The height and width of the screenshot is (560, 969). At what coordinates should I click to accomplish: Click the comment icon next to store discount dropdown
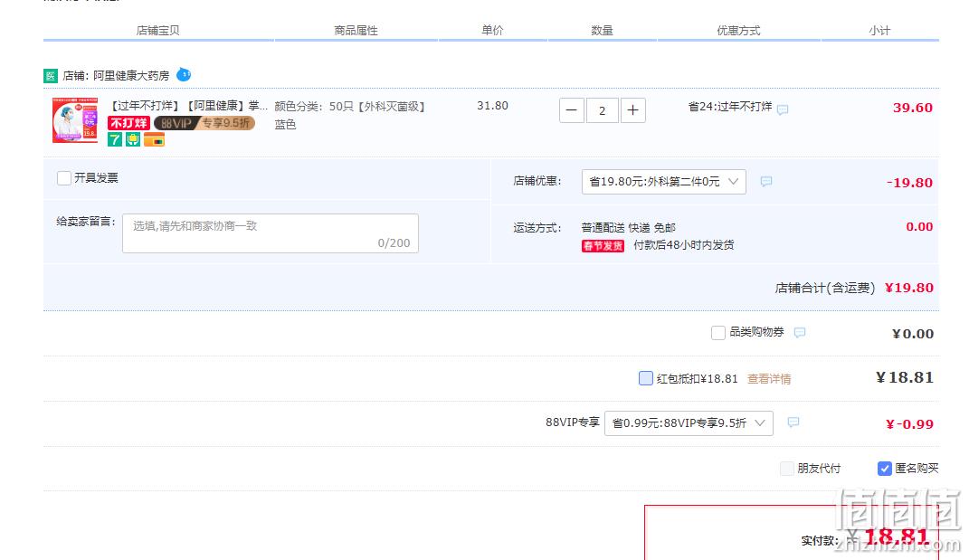click(x=765, y=181)
